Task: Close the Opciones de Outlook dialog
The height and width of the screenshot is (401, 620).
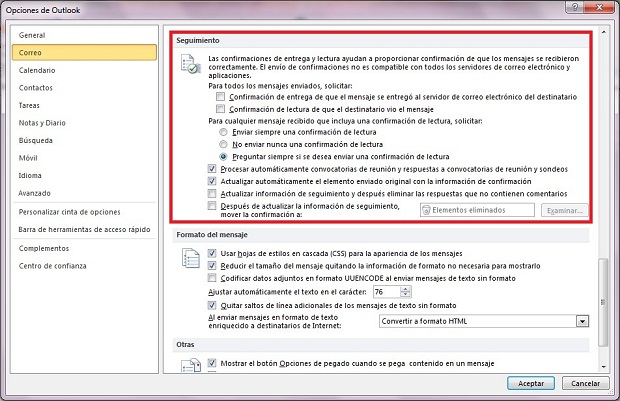Action: point(599,7)
